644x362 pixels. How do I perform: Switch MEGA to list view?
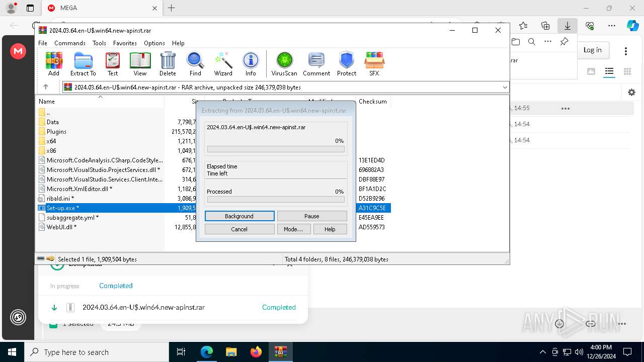click(x=609, y=71)
